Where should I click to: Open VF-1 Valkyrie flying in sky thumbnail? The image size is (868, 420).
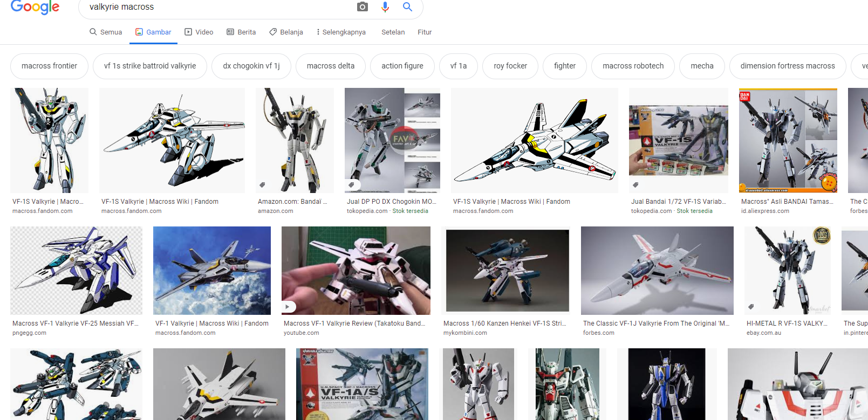coord(212,270)
